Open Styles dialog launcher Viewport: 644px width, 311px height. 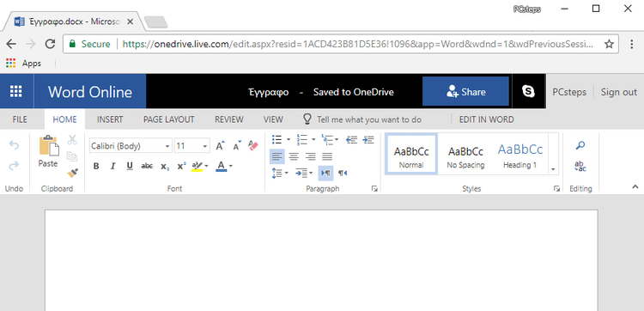click(556, 188)
